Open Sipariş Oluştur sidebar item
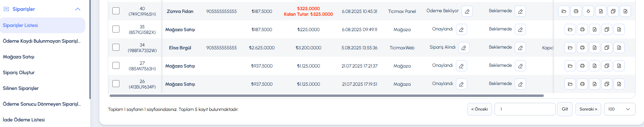Viewport: 644px width, 127px height. coord(19,72)
